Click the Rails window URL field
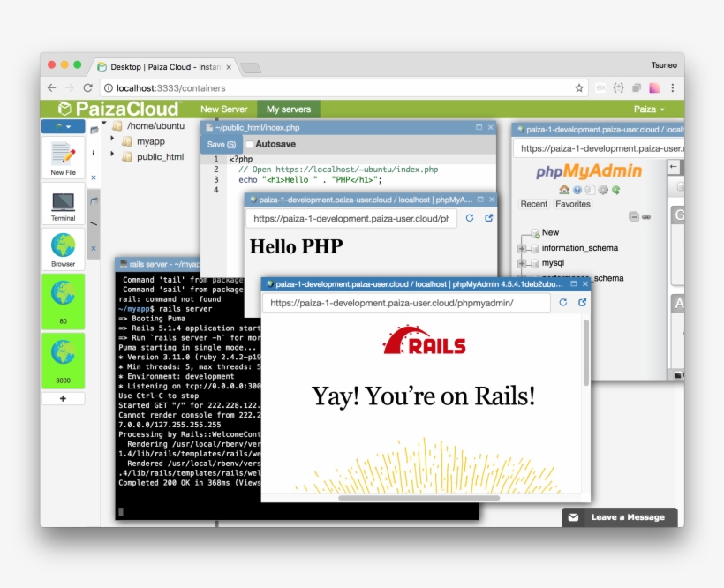Screen dimensions: 724x588 coord(406,303)
